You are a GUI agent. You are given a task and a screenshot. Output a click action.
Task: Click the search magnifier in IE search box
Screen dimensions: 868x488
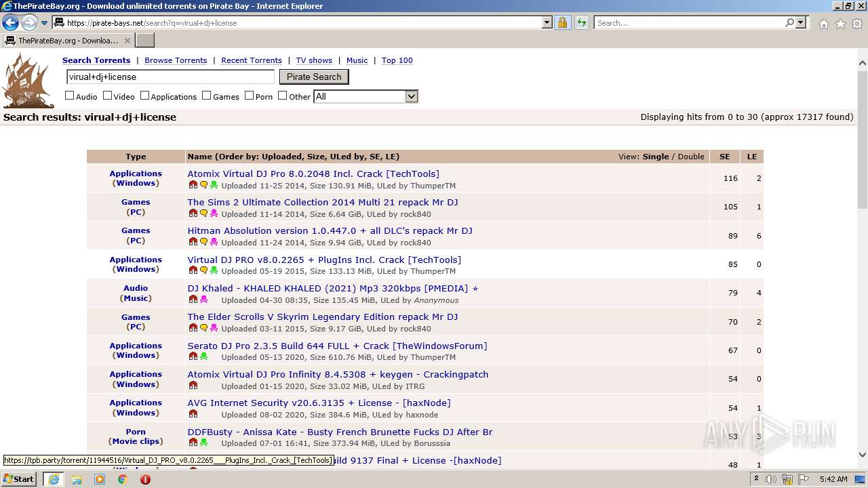789,23
